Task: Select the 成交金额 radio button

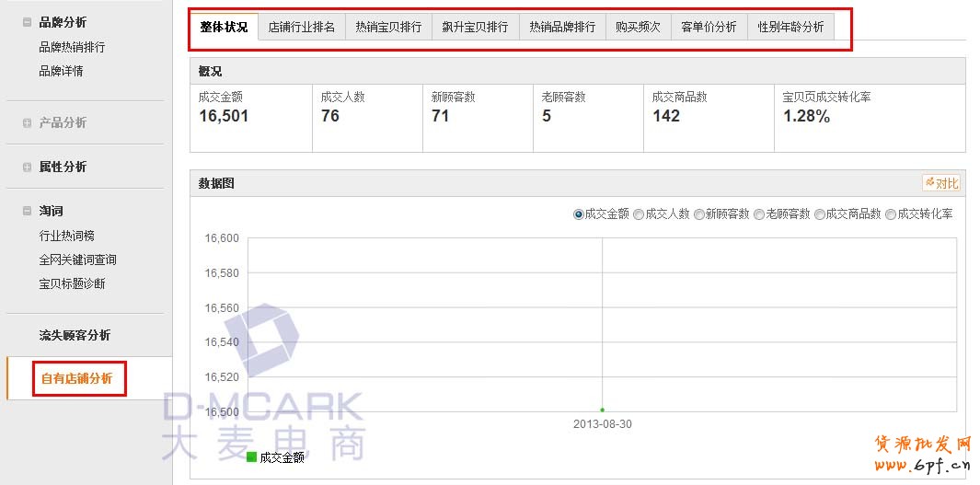Action: tap(579, 214)
